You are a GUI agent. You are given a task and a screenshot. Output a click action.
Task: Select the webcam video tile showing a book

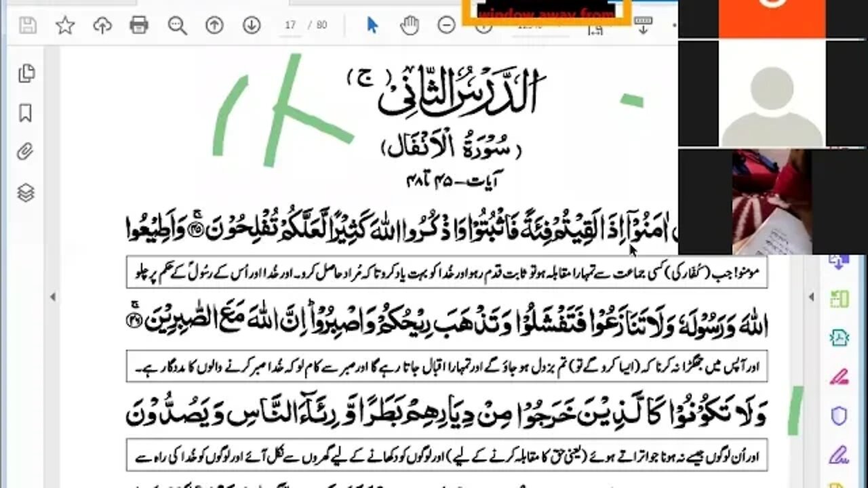pyautogui.click(x=772, y=202)
